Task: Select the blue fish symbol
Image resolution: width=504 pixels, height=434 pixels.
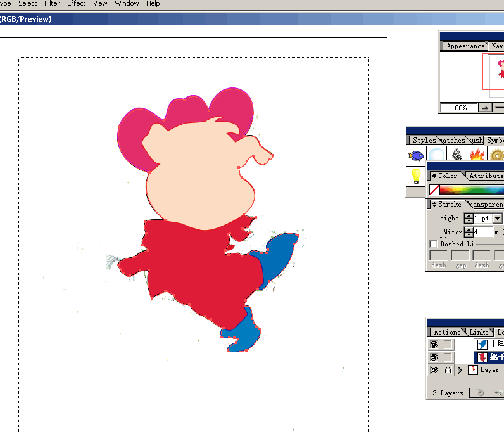Action: click(416, 156)
